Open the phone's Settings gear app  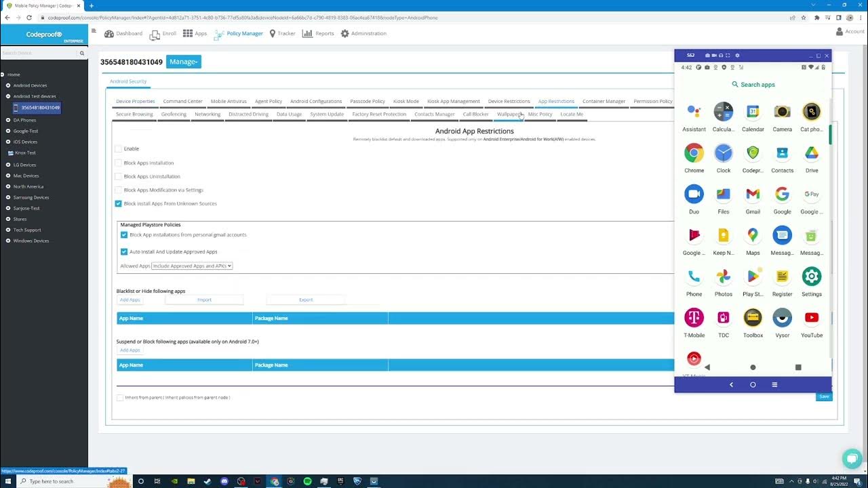(812, 277)
